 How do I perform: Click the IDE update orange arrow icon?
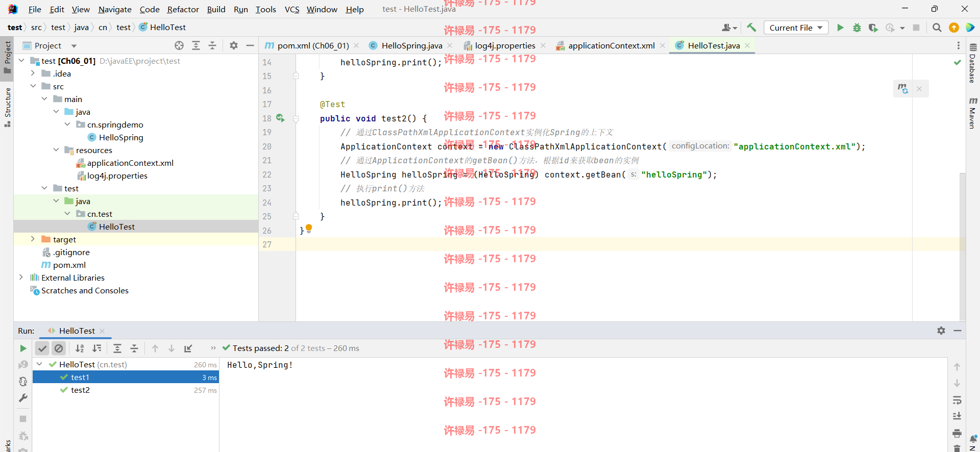coord(953,28)
